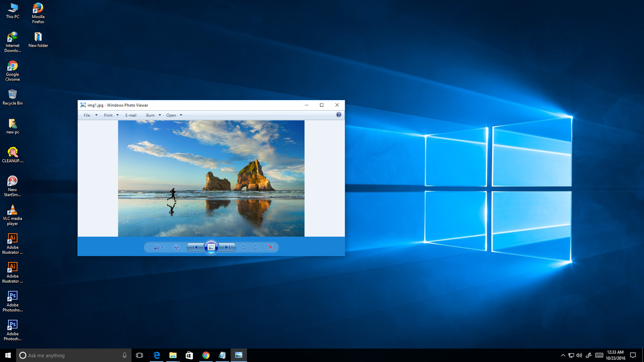
Task: Select This PC desktop icon
Action: tap(12, 11)
